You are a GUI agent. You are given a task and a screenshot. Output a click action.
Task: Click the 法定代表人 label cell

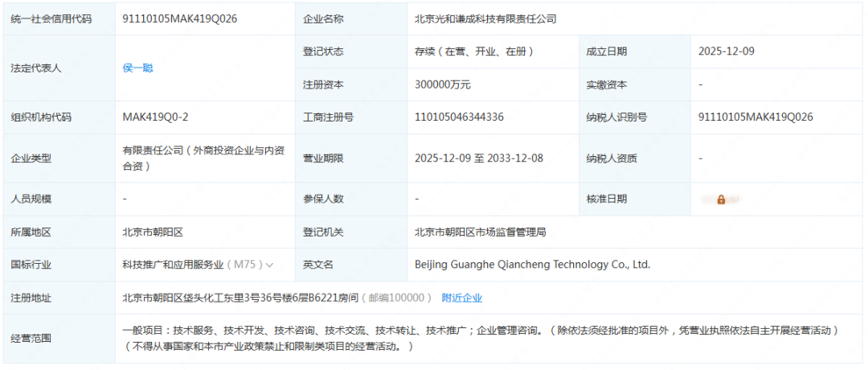pyautogui.click(x=59, y=68)
